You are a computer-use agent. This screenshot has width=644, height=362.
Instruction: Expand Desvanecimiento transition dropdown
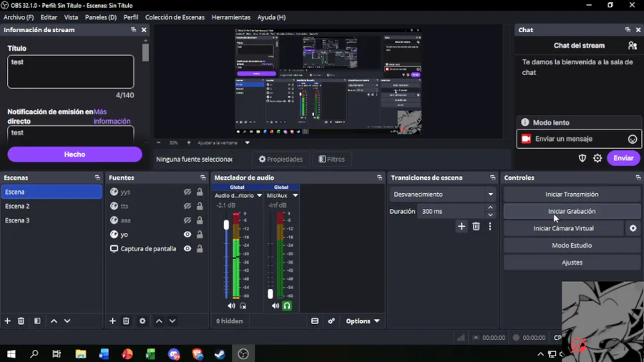click(490, 194)
